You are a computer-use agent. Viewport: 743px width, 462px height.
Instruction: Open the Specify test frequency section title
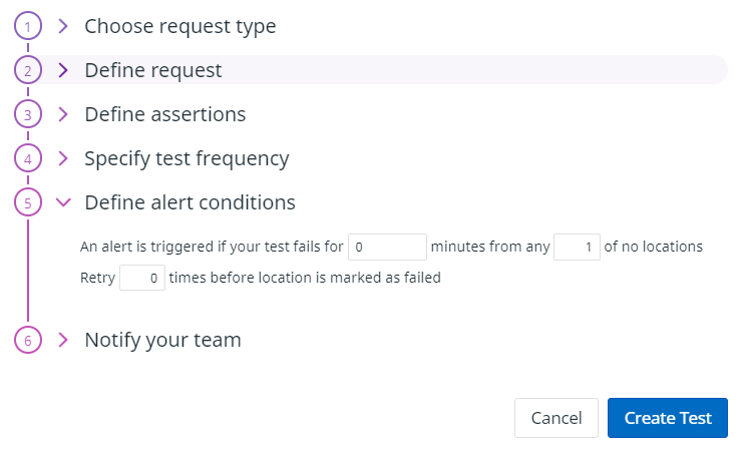click(187, 159)
